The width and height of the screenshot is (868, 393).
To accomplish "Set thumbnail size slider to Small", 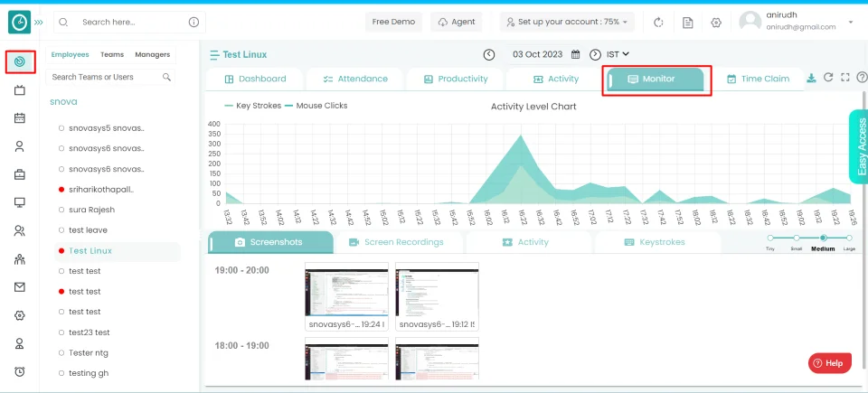I will (x=796, y=238).
